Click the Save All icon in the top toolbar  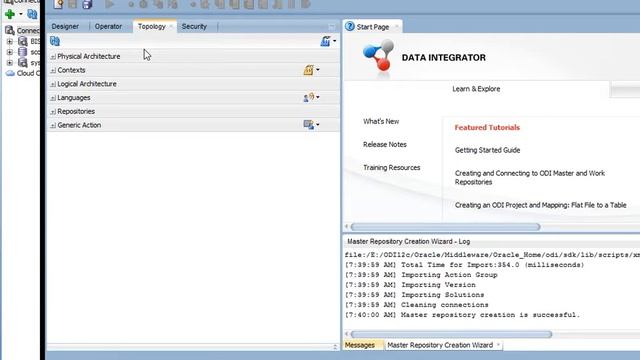[x=87, y=4]
